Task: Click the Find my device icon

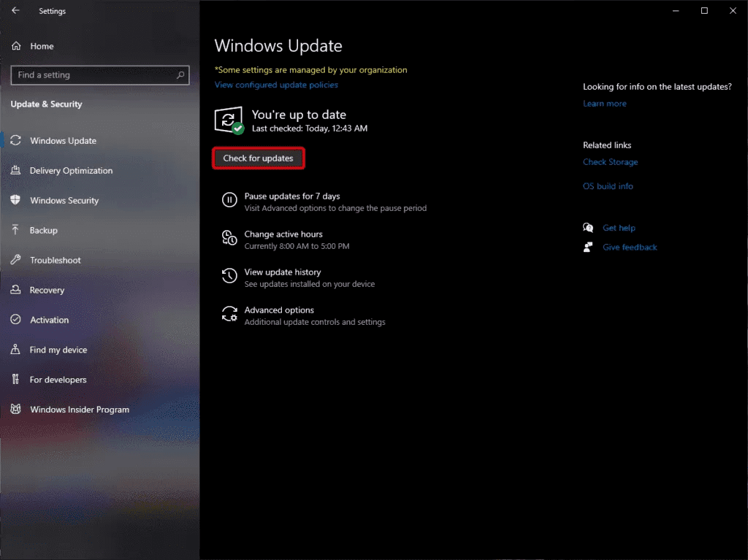Action: 16,349
